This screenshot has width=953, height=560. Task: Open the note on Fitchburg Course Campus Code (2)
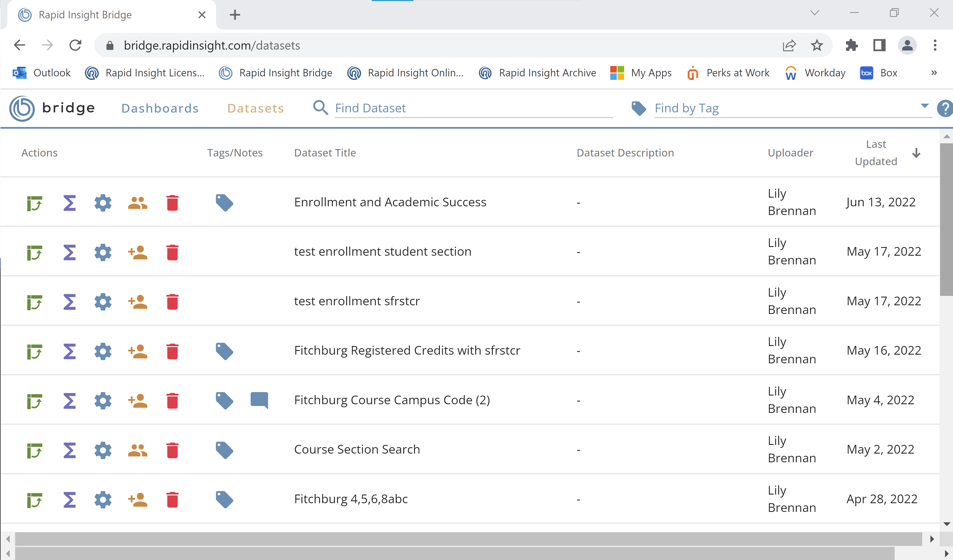click(x=259, y=400)
